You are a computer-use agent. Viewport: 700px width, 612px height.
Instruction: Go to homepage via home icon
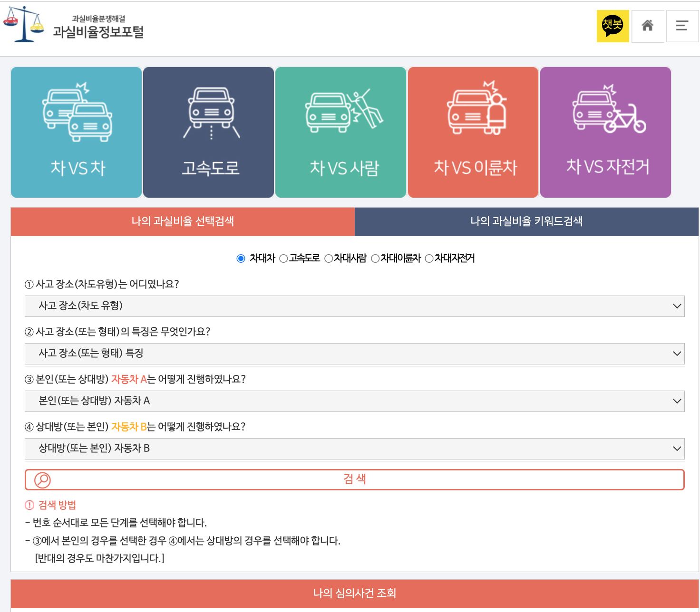[648, 26]
